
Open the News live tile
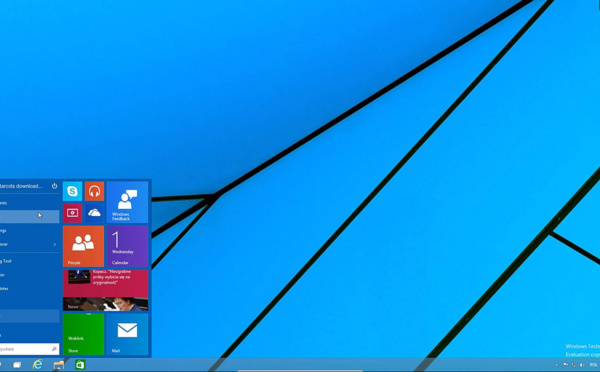[x=105, y=290]
